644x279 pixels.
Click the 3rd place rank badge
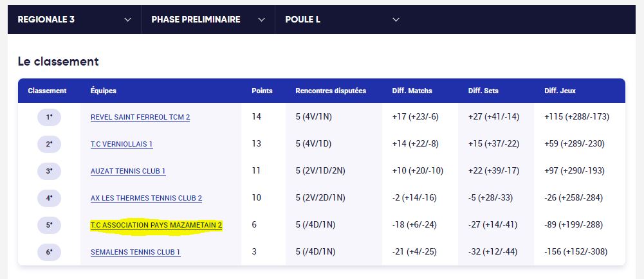pos(50,171)
